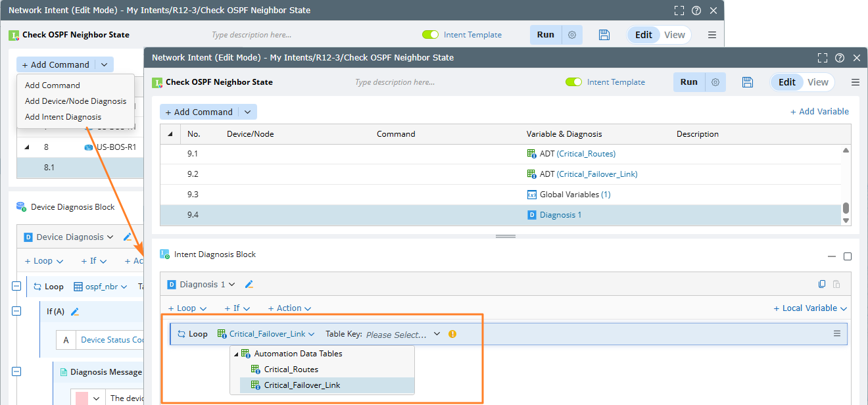868x405 pixels.
Task: Collapse the Automation Data Tables tree node
Action: [236, 354]
